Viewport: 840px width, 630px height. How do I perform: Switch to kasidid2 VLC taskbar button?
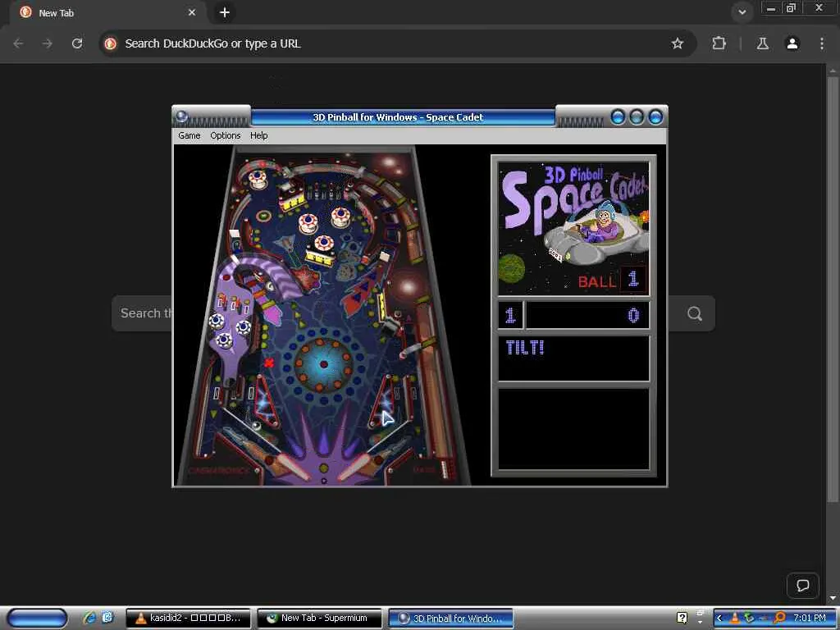tap(188, 619)
